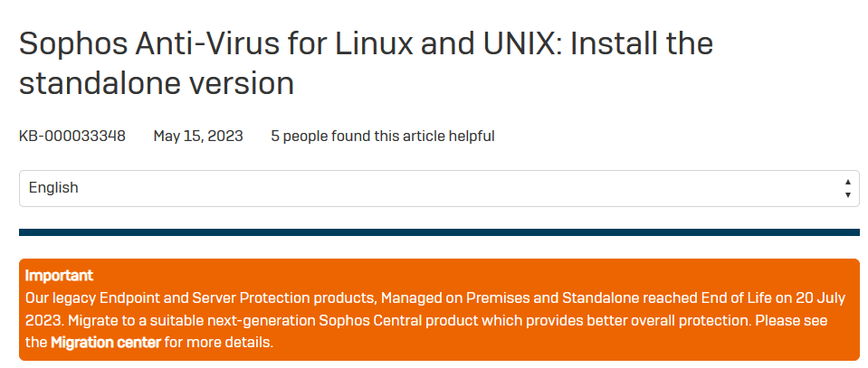Click the Important label in orange banner
This screenshot has width=868, height=368.
pyautogui.click(x=59, y=275)
